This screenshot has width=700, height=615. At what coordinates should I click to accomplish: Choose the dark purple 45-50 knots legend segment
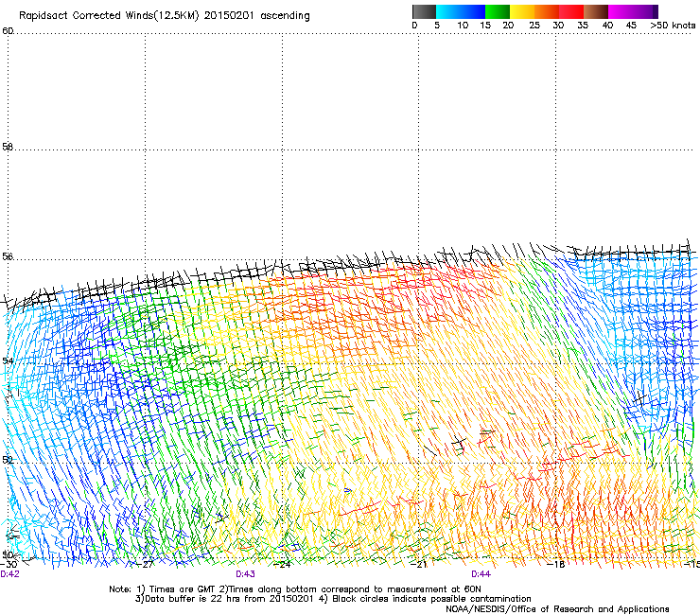tap(645, 11)
